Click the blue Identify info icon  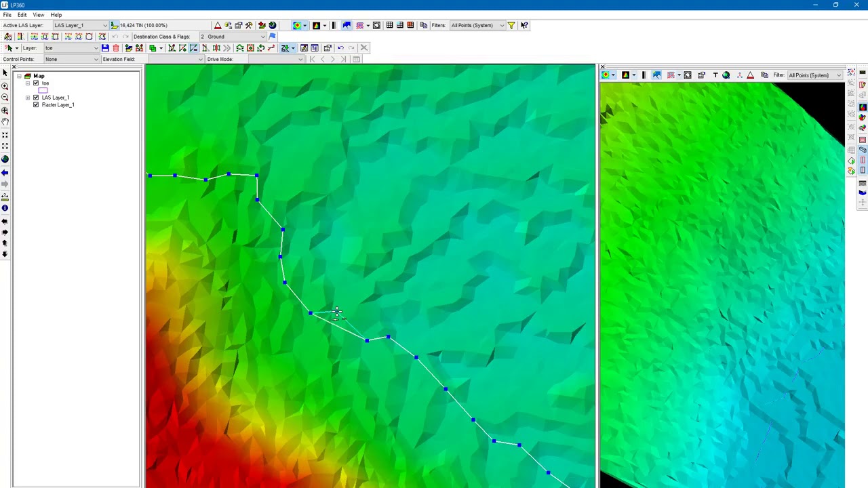[5, 208]
